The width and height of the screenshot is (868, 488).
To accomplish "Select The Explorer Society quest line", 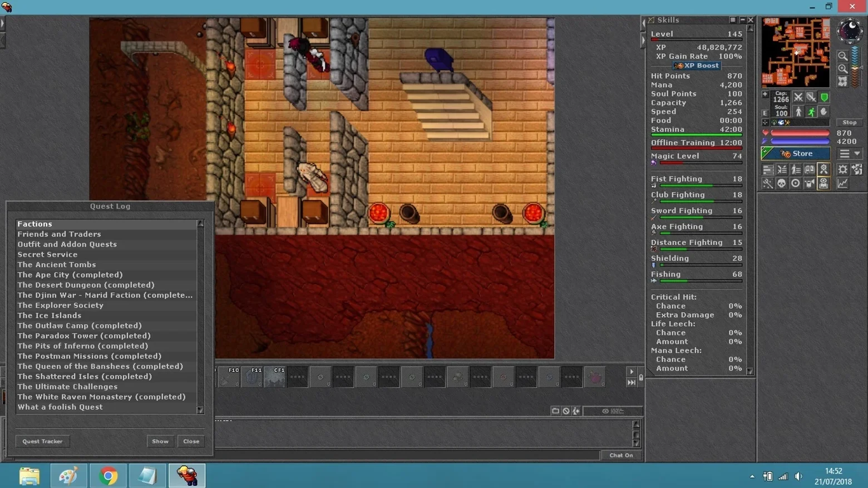I will point(106,305).
